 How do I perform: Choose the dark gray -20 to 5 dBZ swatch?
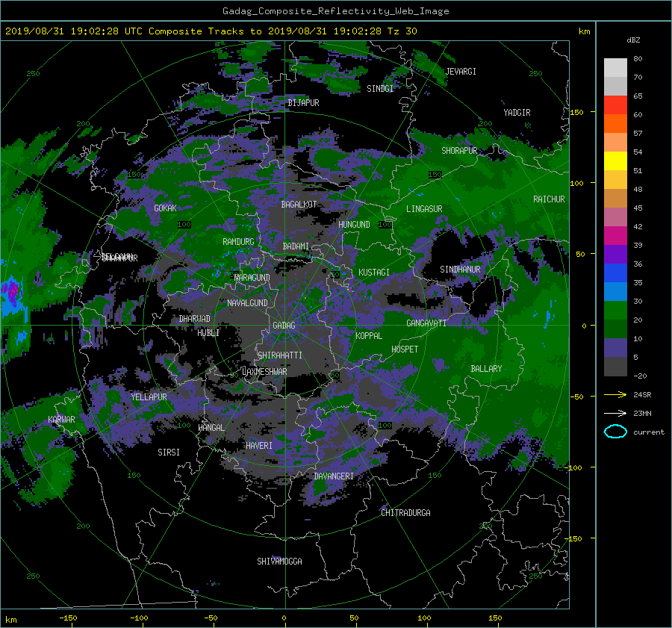[615, 367]
